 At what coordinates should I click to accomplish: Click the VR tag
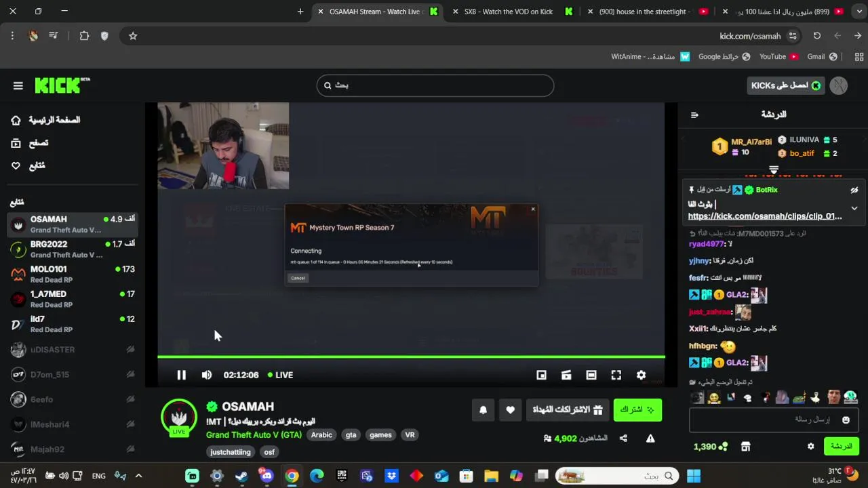pos(410,435)
